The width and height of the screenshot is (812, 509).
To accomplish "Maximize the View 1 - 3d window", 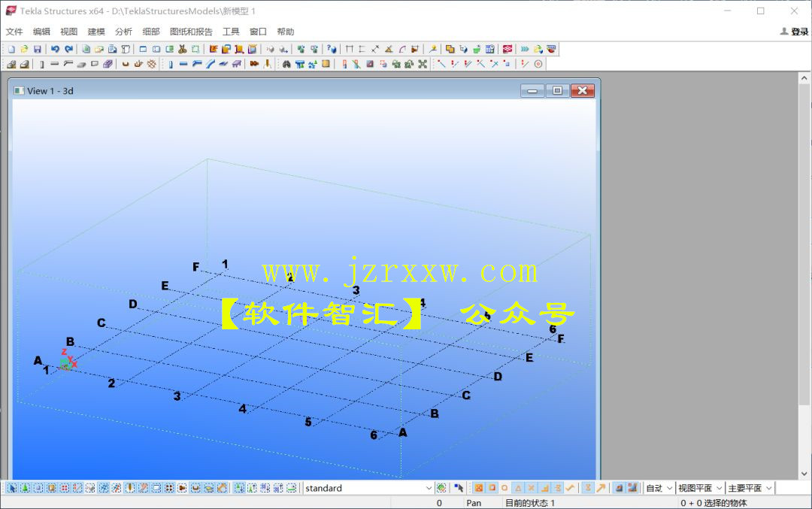I will click(x=557, y=91).
